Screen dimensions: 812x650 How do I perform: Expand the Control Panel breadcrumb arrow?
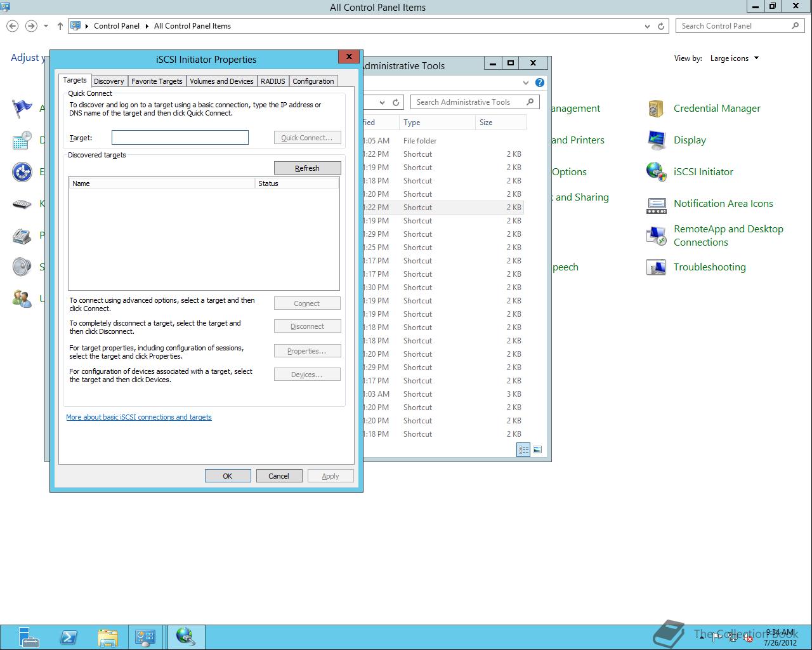point(147,26)
